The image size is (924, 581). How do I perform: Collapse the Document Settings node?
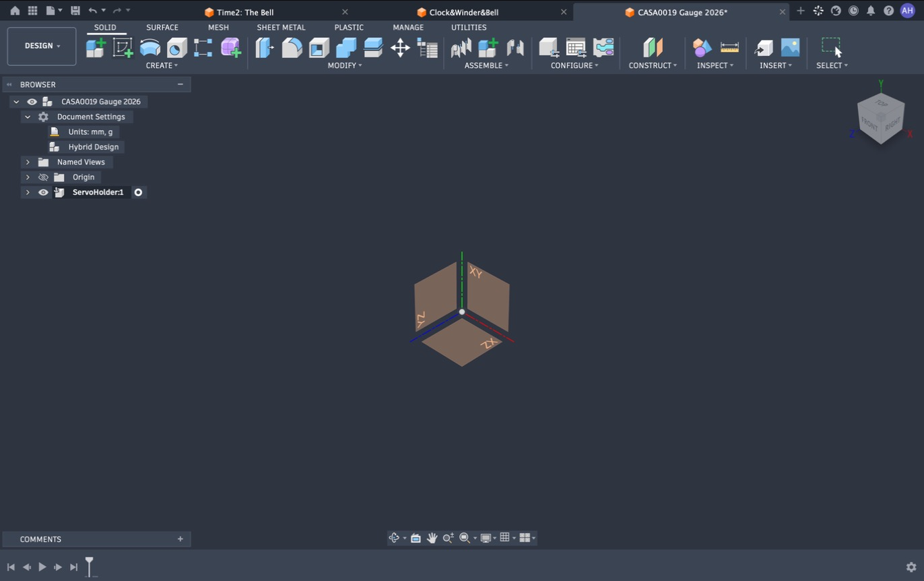pos(28,117)
